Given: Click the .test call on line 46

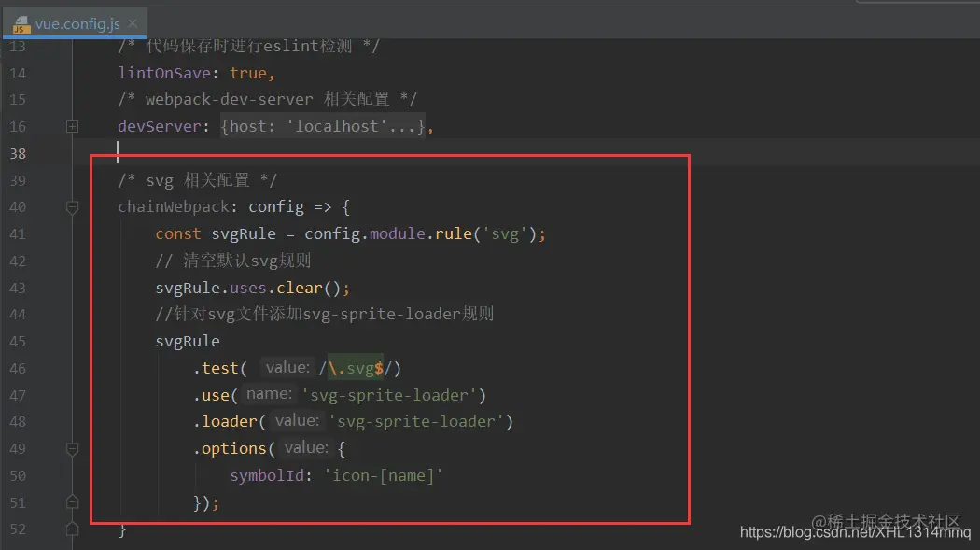Looking at the screenshot, I should click(x=217, y=368).
